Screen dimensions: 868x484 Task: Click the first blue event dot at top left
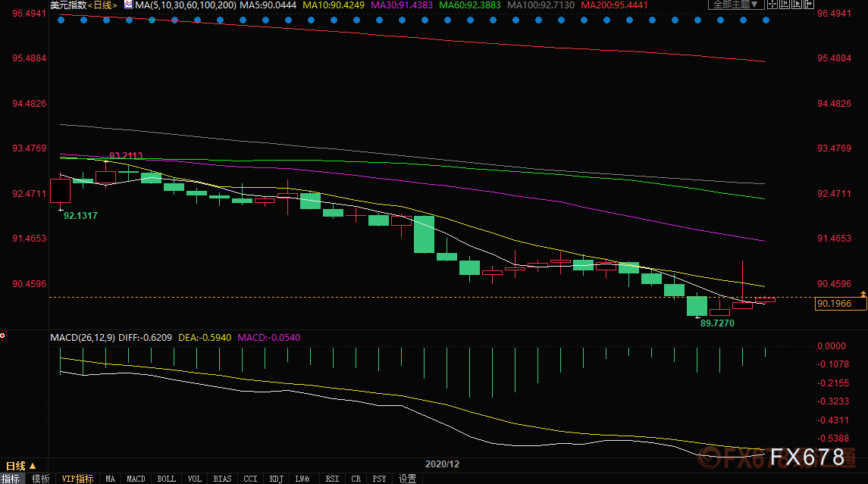click(x=61, y=20)
